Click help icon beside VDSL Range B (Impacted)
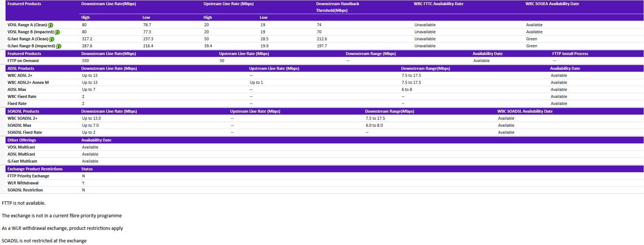This screenshot has width=644, height=245. 57,32
